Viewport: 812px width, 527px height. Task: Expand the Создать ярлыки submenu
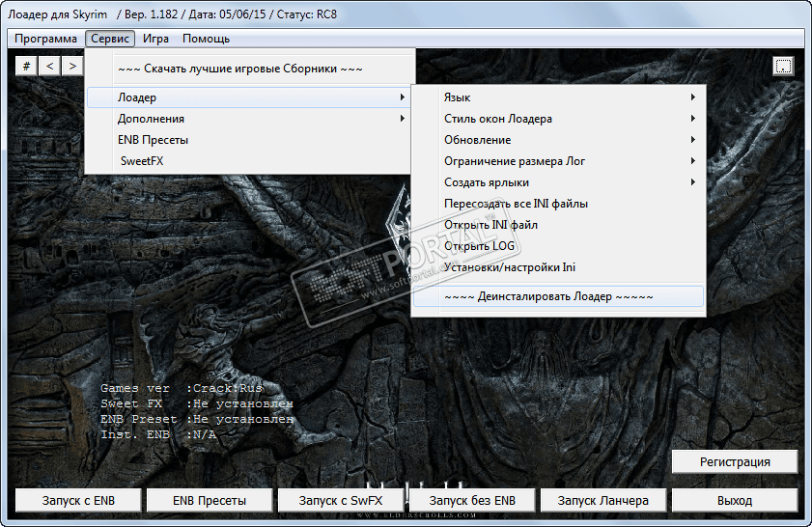pos(558,182)
